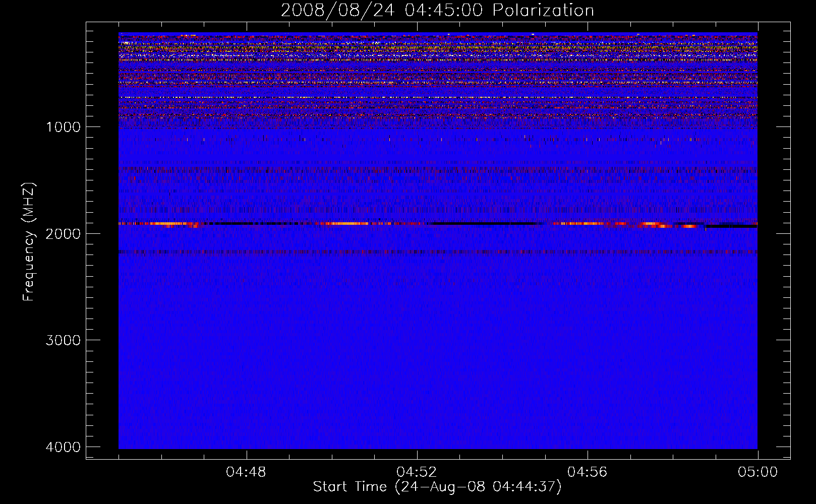This screenshot has height=504, width=816.
Task: Click the 04:52 time tick label
Action: click(417, 472)
